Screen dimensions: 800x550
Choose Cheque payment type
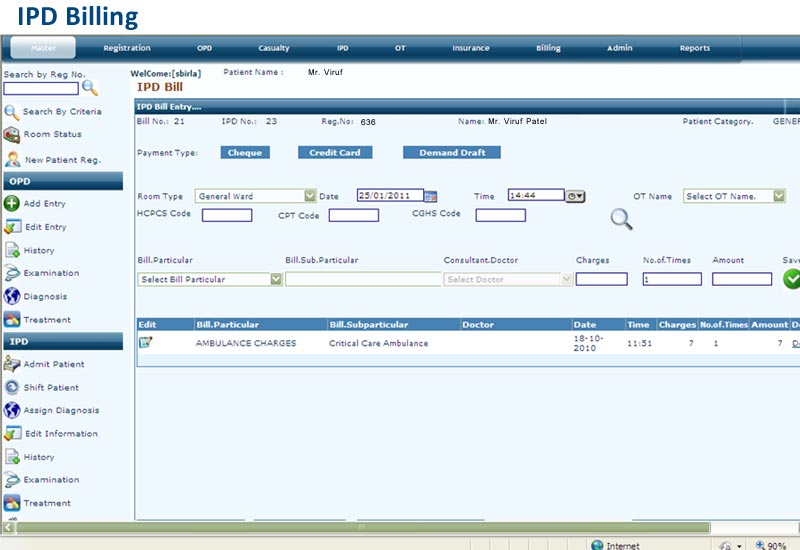coord(245,153)
